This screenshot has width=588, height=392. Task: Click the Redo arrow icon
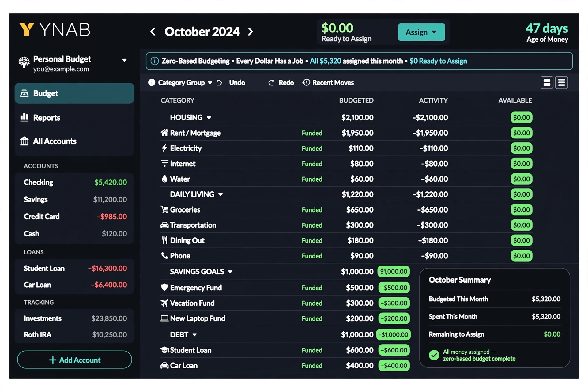click(x=271, y=83)
